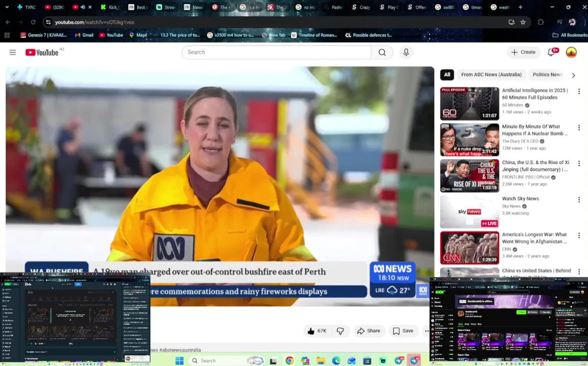Image resolution: width=588 pixels, height=366 pixels.
Task: Open more actions ellipsis beside Save
Action: pos(426,331)
